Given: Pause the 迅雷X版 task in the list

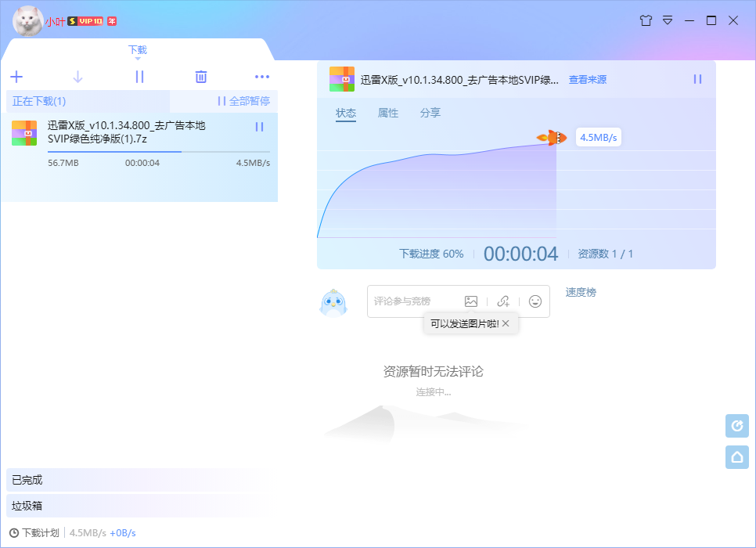Looking at the screenshot, I should pyautogui.click(x=259, y=127).
